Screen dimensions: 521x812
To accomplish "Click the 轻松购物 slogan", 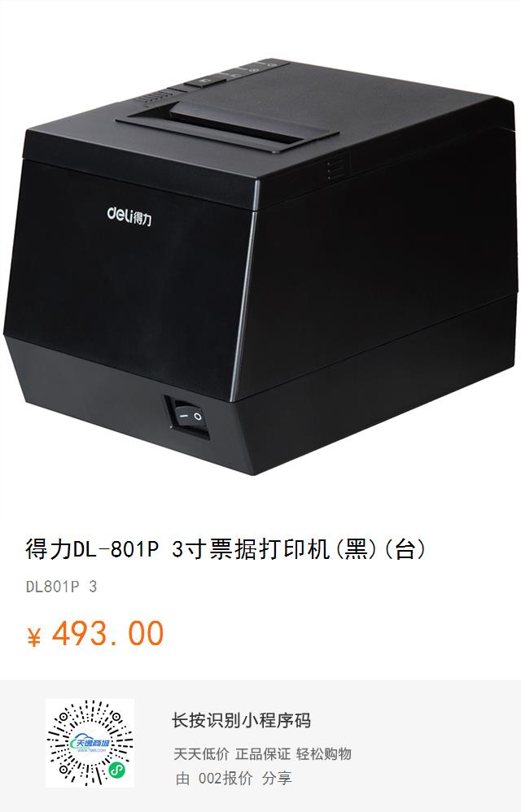I will tap(324, 753).
